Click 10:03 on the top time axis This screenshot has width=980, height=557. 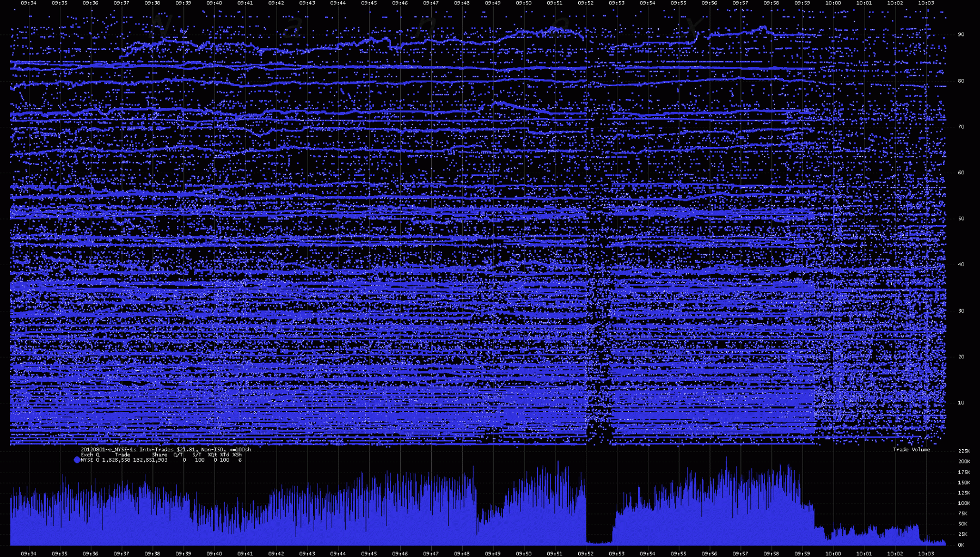[x=926, y=3]
